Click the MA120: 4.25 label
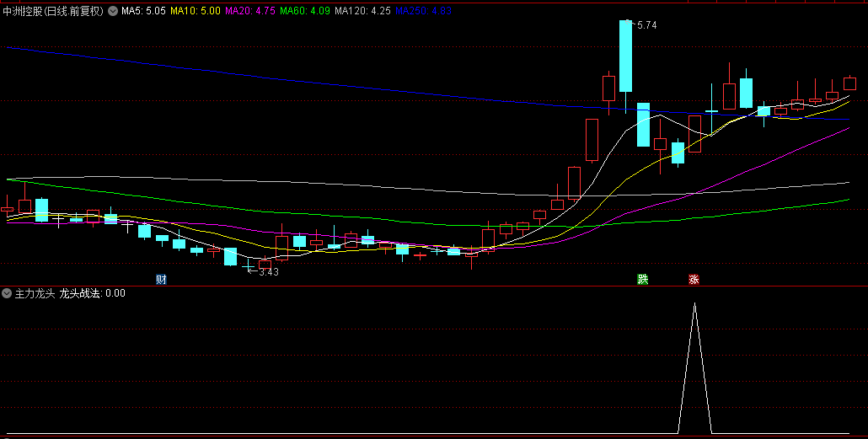 pyautogui.click(x=362, y=11)
